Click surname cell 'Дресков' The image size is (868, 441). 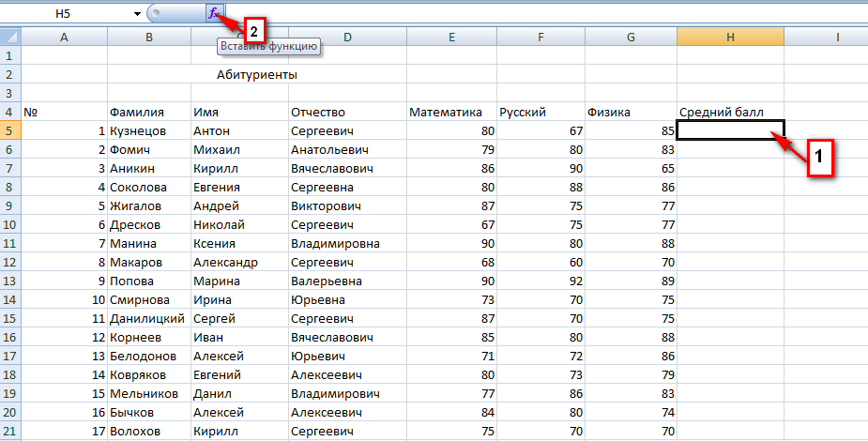(149, 225)
